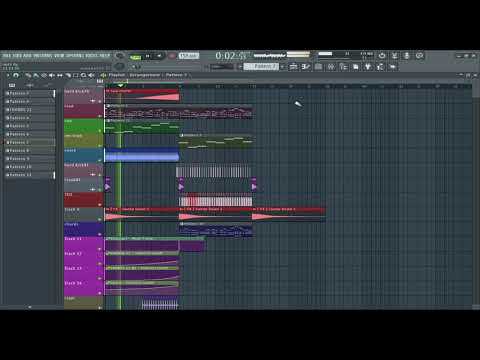
Task: Click the help info icon in top toolbar
Action: (x=419, y=55)
